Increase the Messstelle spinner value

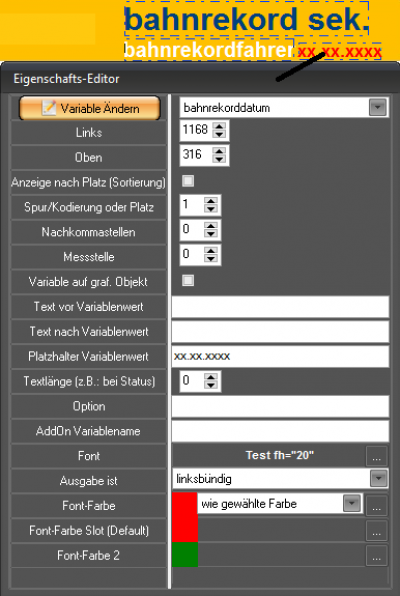[211, 250]
